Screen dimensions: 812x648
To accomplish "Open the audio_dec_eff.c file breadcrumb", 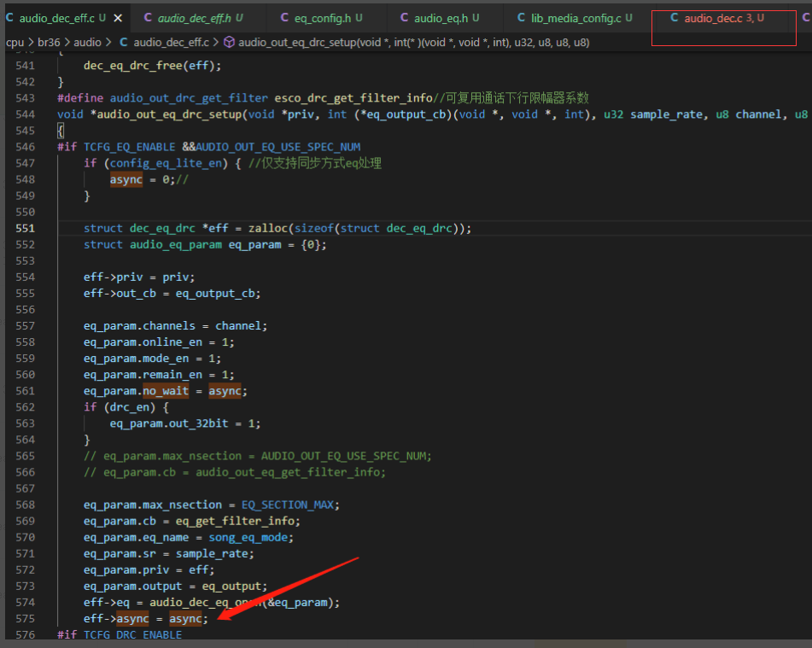I will point(171,43).
